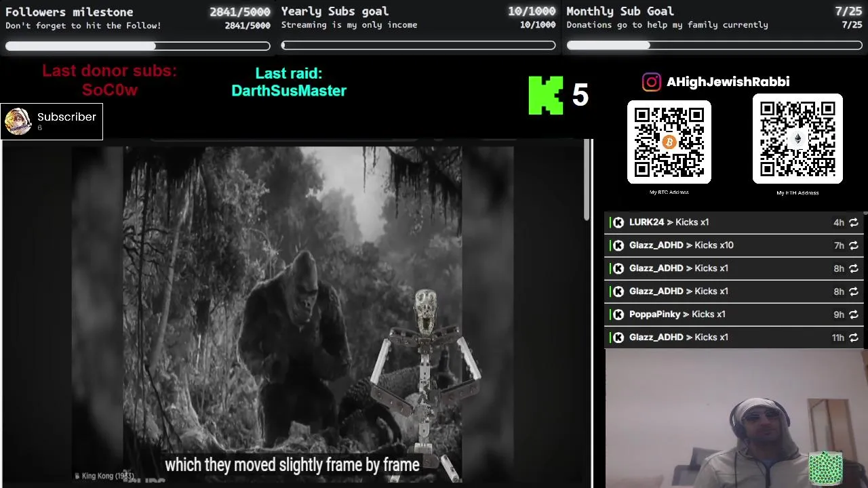868x488 pixels.
Task: Click the King Kong (1933) caption
Action: click(104, 476)
